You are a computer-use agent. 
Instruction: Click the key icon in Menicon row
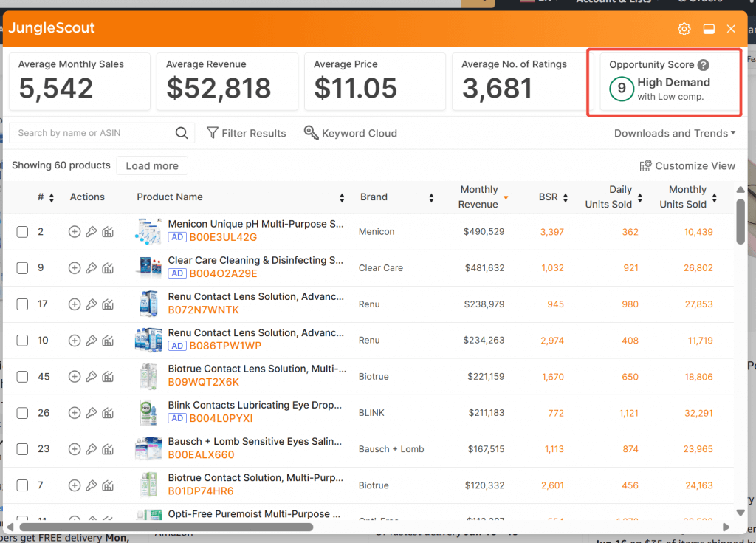tap(91, 232)
